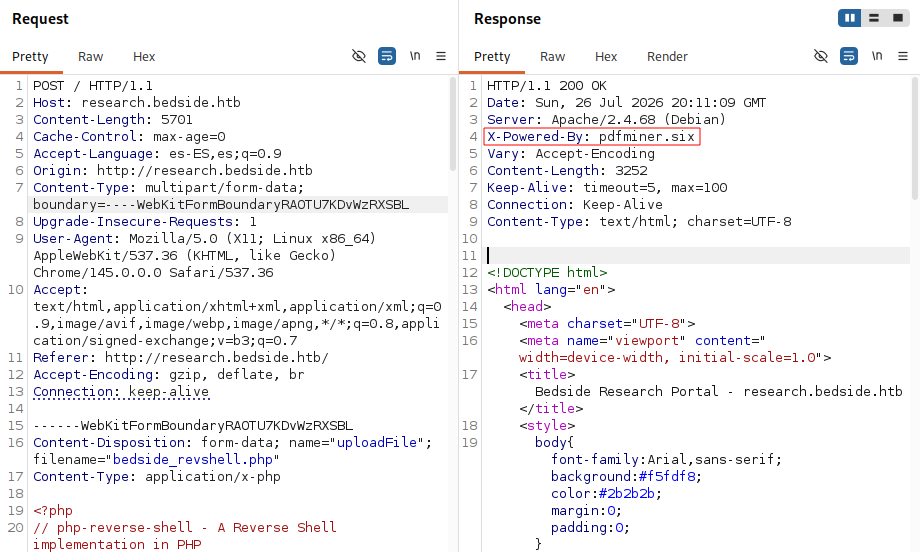920x552 pixels.
Task: Click the <!DOCTYPE html> line
Action: pos(547,273)
